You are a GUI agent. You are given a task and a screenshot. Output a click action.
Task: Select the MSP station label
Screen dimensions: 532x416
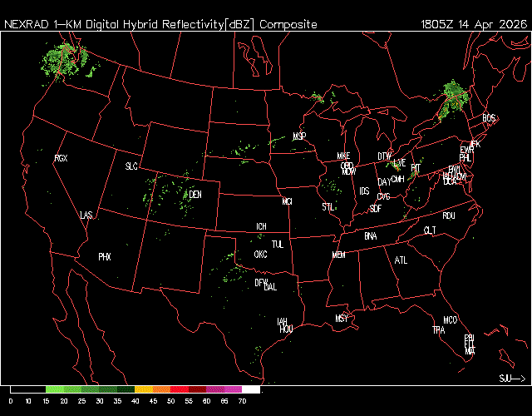(299, 136)
